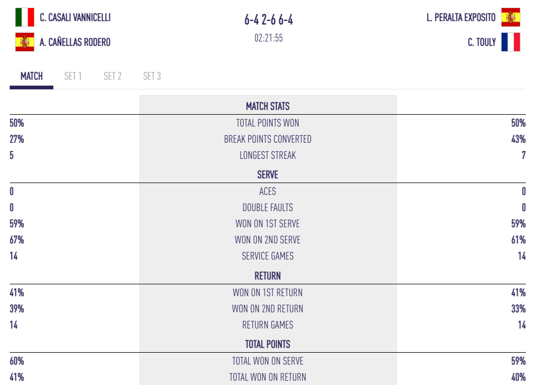Image resolution: width=535 pixels, height=392 pixels.
Task: Click L. Peralta Exposito's player name
Action: click(461, 17)
